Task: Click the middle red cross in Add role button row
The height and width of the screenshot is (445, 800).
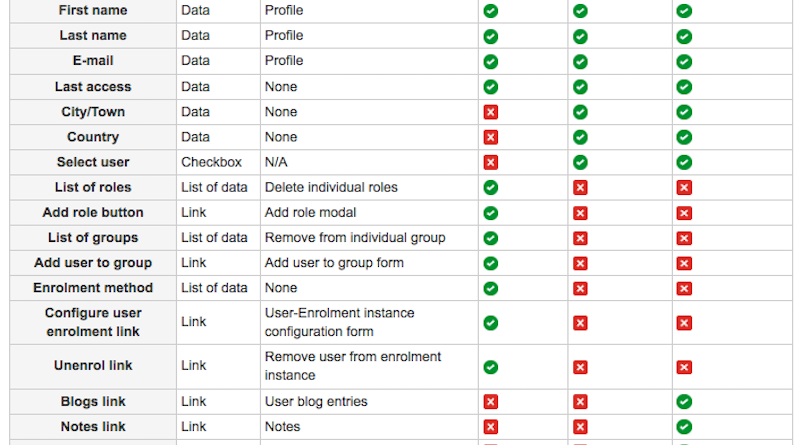Action: (x=580, y=213)
